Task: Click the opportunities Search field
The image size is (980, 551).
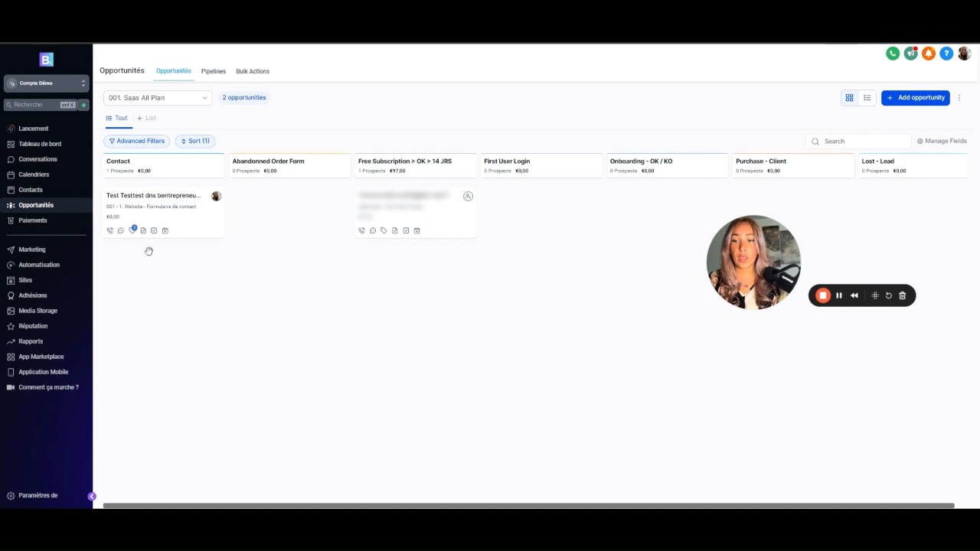Action: tap(859, 141)
